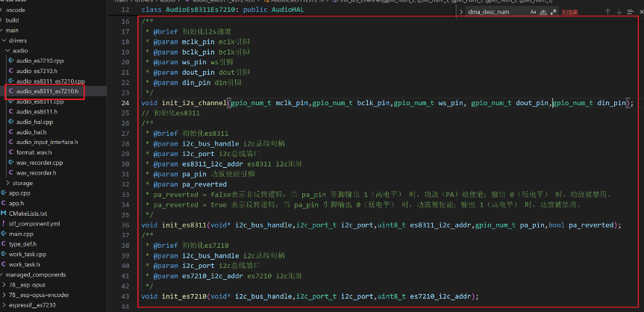This screenshot has width=644, height=312.
Task: Click C icon beside type_def.h
Action: (x=4, y=244)
